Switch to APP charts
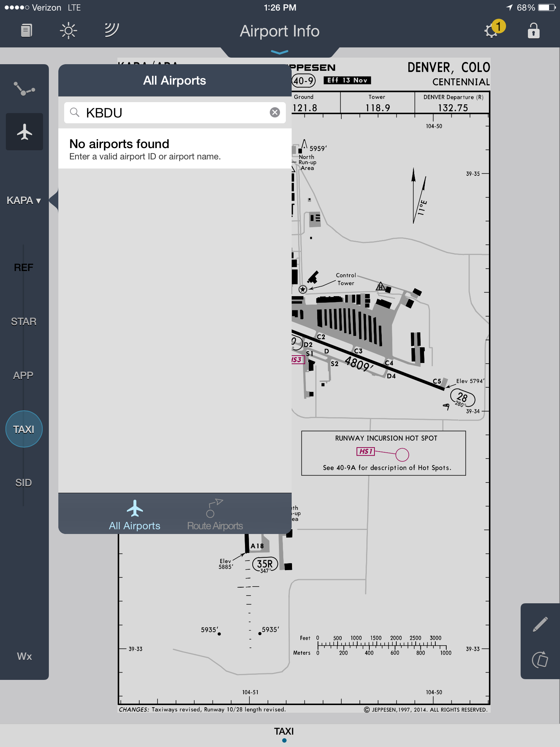This screenshot has width=560, height=747. pos(24,375)
